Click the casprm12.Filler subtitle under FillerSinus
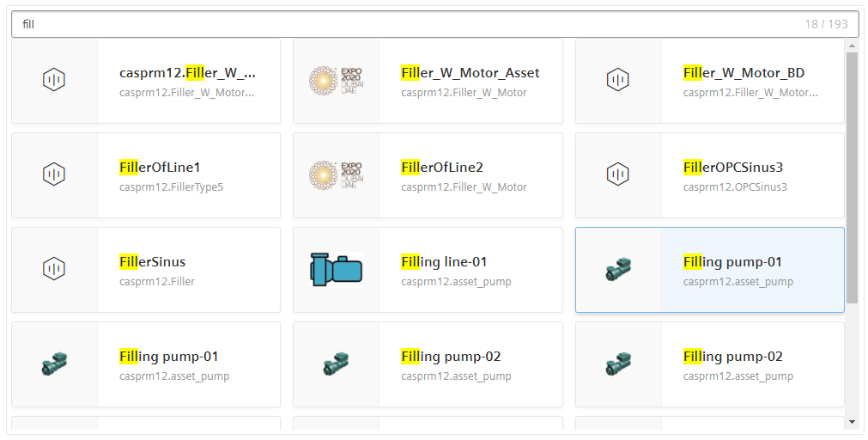 [156, 282]
